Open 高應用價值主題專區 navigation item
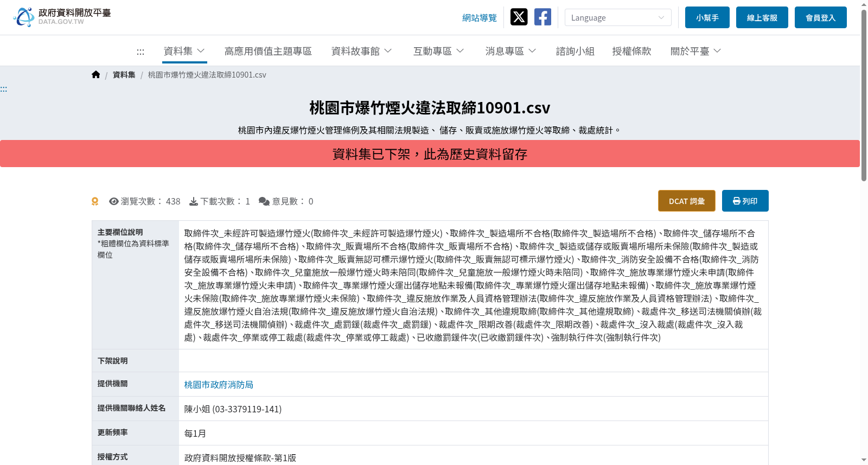Viewport: 868px width, 465px height. [268, 51]
